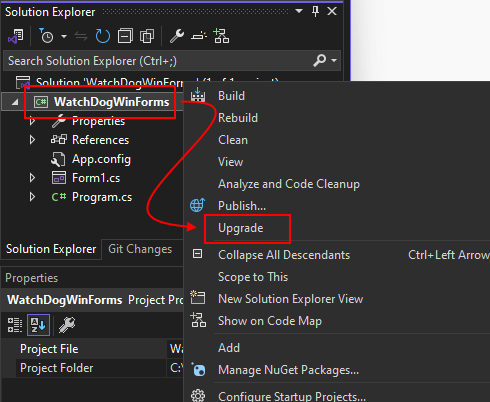Click the App.config file icon
490x402 pixels.
click(x=58, y=159)
